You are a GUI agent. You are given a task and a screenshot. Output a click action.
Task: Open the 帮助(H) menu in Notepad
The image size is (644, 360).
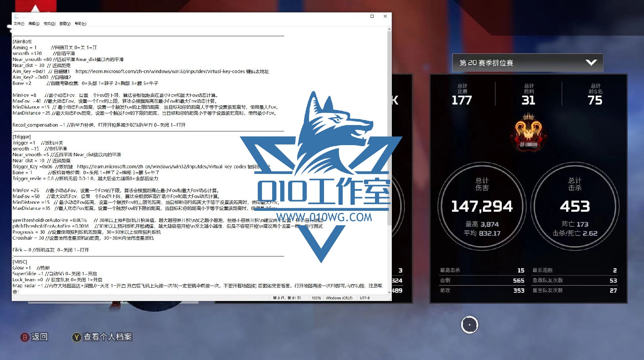pyautogui.click(x=80, y=23)
